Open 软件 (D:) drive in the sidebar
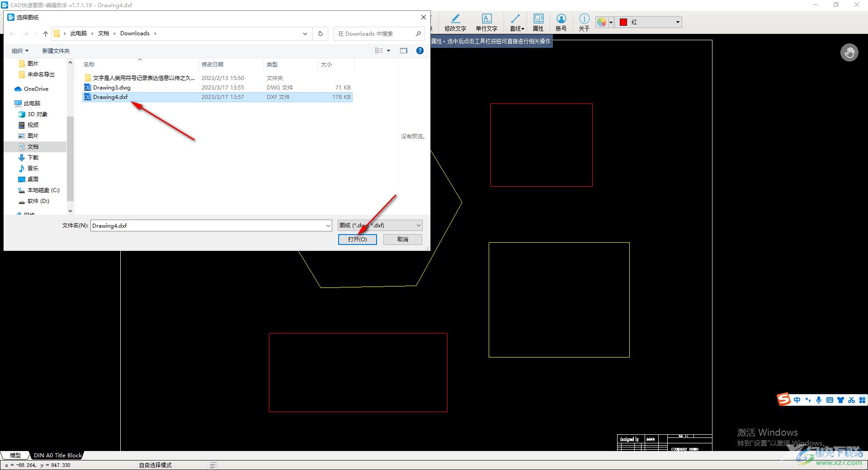The width and height of the screenshot is (868, 470). pyautogui.click(x=38, y=201)
